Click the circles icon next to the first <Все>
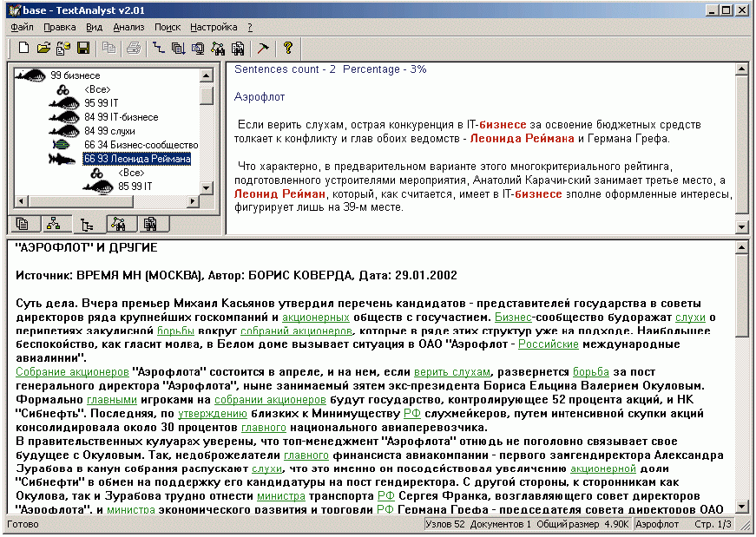Screen dimensions: 756x537 [x=63, y=89]
